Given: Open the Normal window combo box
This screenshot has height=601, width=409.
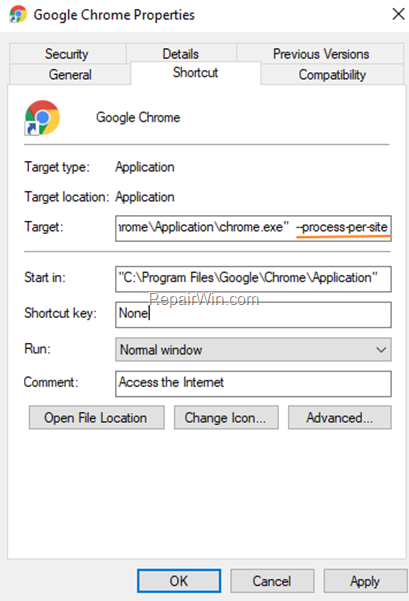Looking at the screenshot, I should 253,350.
